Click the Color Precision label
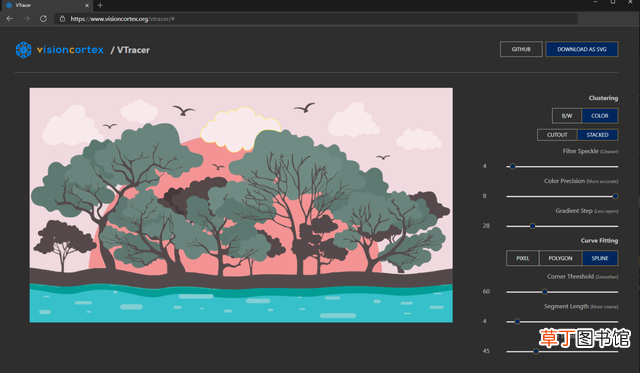The width and height of the screenshot is (640, 373). 581,181
